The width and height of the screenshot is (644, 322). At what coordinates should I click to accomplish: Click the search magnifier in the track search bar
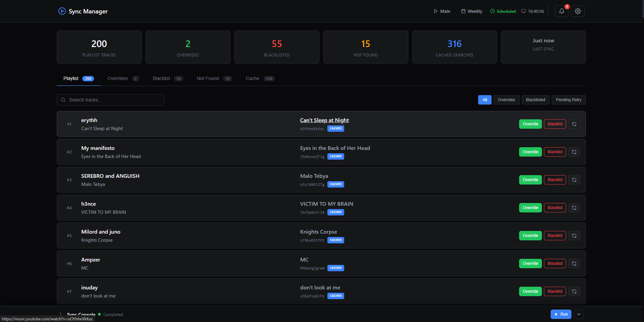point(63,100)
